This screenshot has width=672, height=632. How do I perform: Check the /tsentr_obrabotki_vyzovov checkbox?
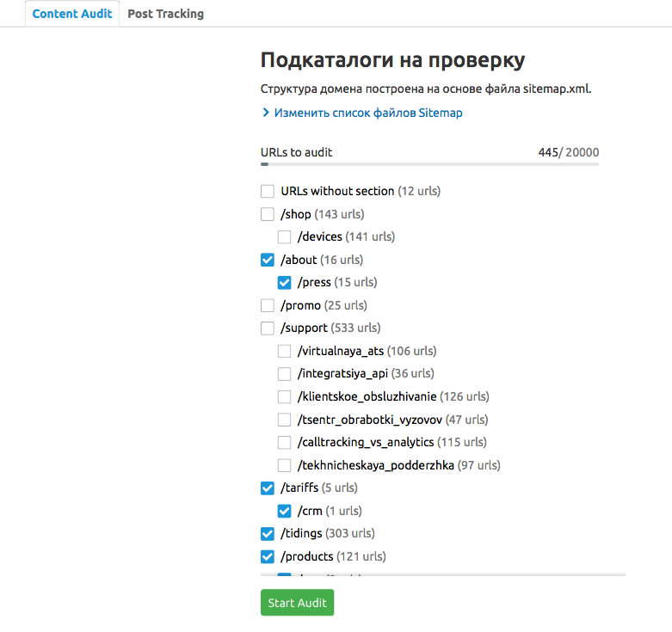point(285,420)
